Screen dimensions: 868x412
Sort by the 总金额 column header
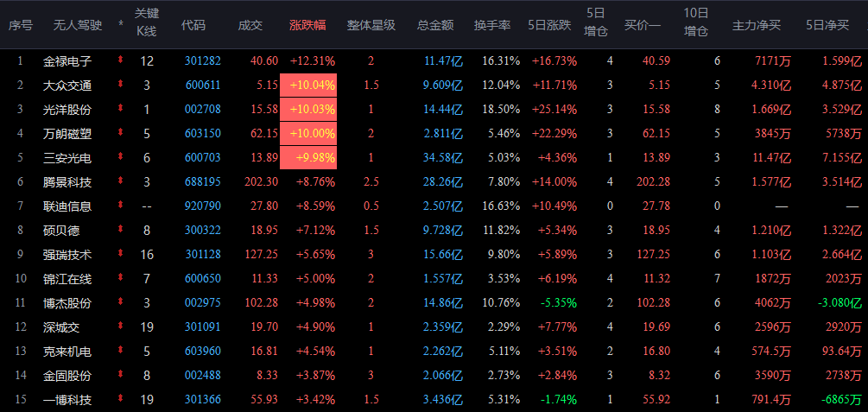point(435,25)
